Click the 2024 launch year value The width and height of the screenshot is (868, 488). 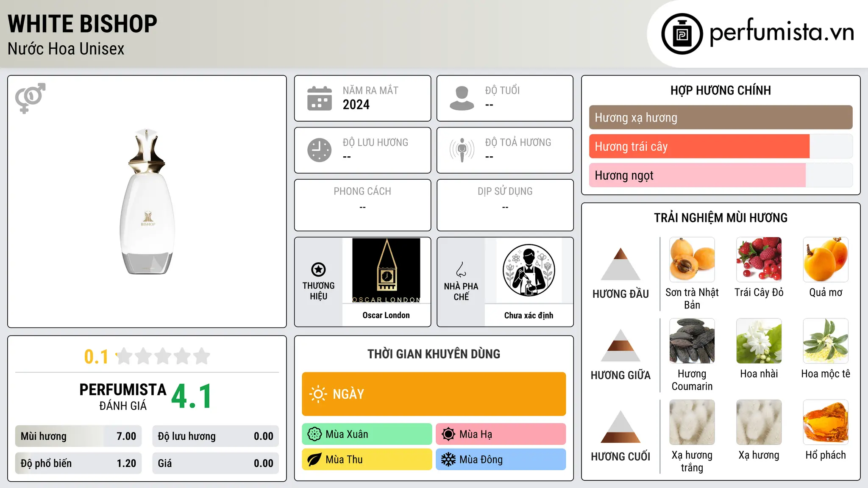[356, 105]
